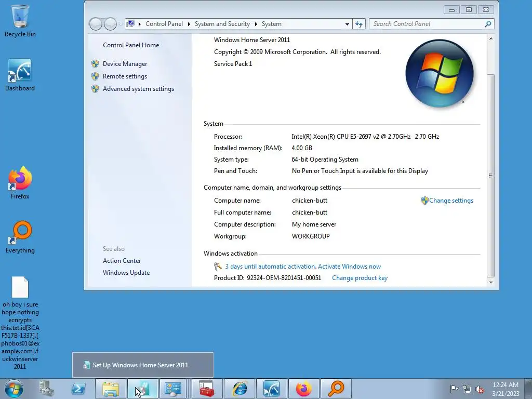This screenshot has height=399, width=532.
Task: Open the network status tray icon
Action: (x=467, y=389)
